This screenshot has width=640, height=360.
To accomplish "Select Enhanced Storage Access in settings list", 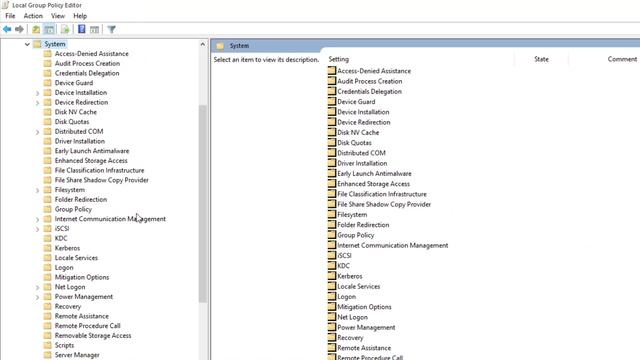I will point(373,184).
